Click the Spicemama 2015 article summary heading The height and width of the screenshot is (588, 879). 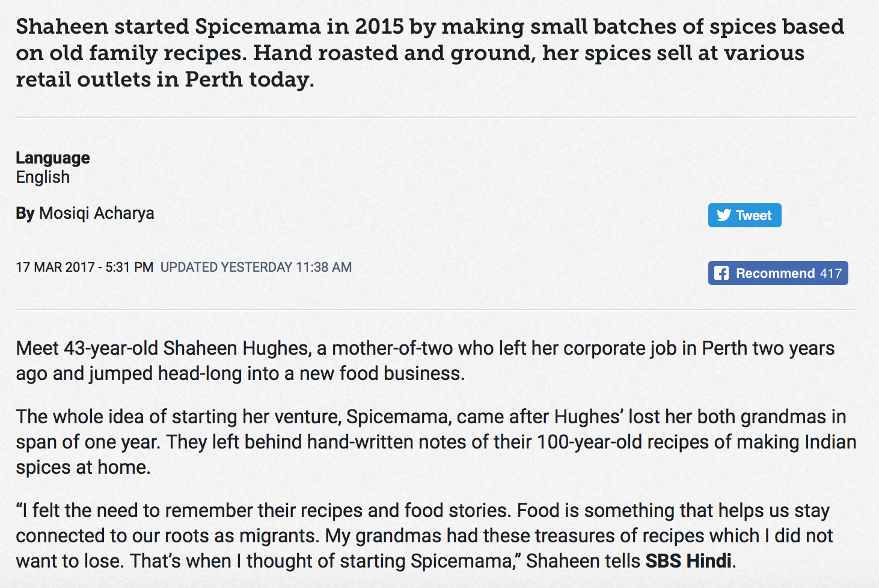coord(430,53)
